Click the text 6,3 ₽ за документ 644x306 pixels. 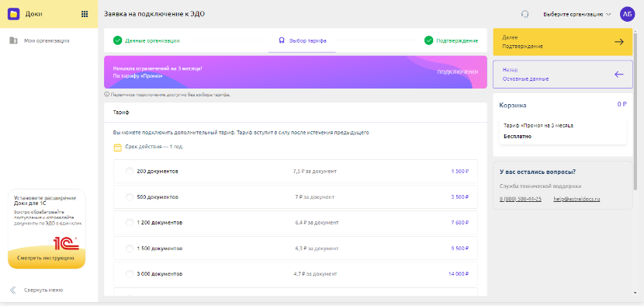[x=317, y=249]
